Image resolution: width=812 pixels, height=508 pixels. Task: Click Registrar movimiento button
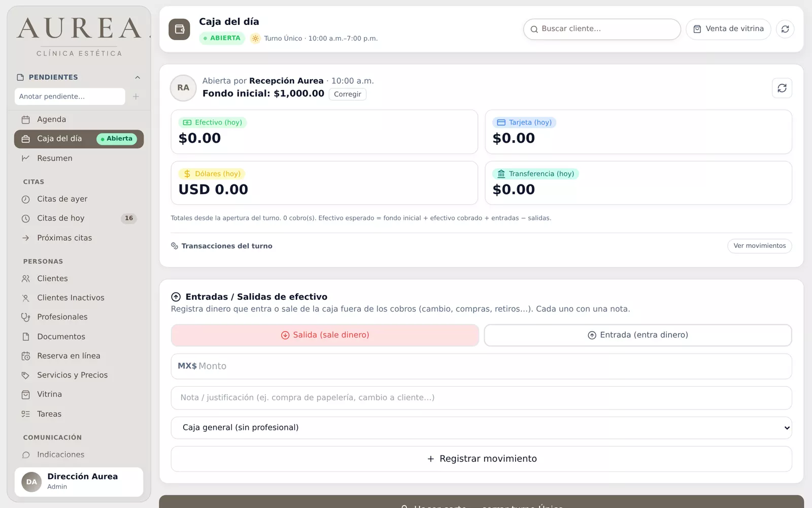[481, 459]
